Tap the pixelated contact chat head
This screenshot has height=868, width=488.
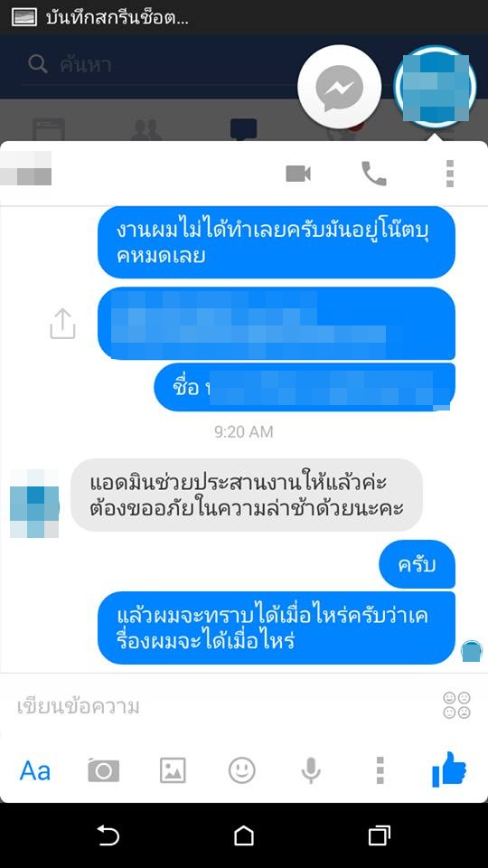point(435,88)
